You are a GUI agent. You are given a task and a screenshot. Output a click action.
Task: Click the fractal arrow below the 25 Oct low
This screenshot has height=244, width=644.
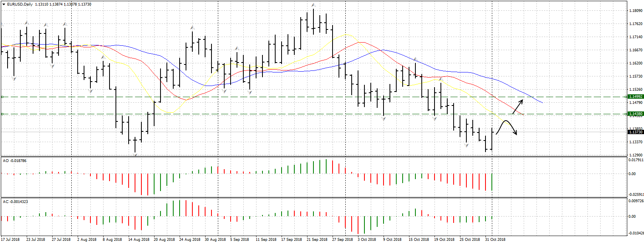point(466,146)
